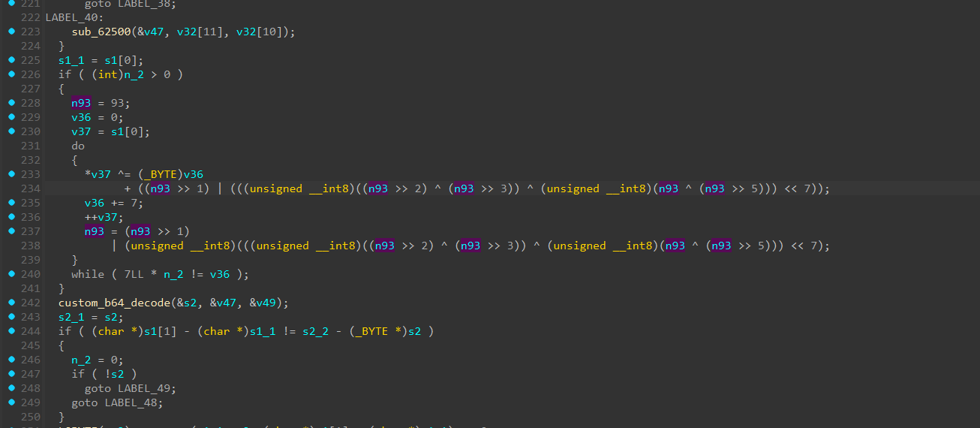Screen dimensions: 980x428
Task: Toggle breakpoint dot on line 233
Action: (11, 174)
